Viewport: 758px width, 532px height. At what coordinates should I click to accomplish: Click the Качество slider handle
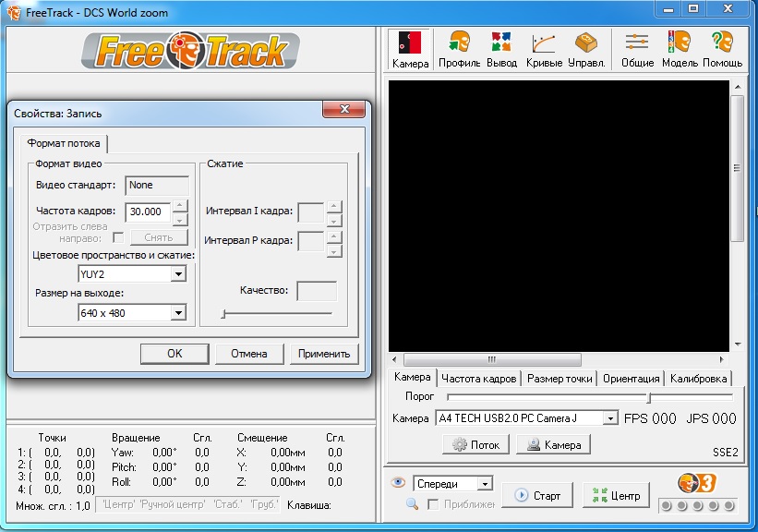(x=223, y=314)
